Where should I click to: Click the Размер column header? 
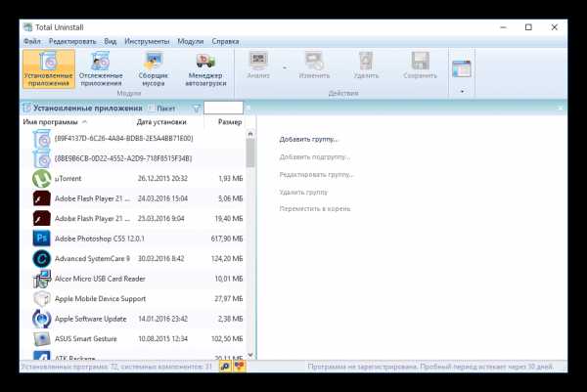click(230, 122)
